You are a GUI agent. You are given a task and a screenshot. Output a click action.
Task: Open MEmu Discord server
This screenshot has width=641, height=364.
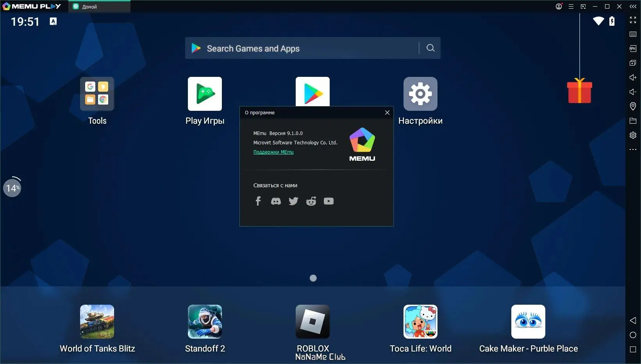276,201
